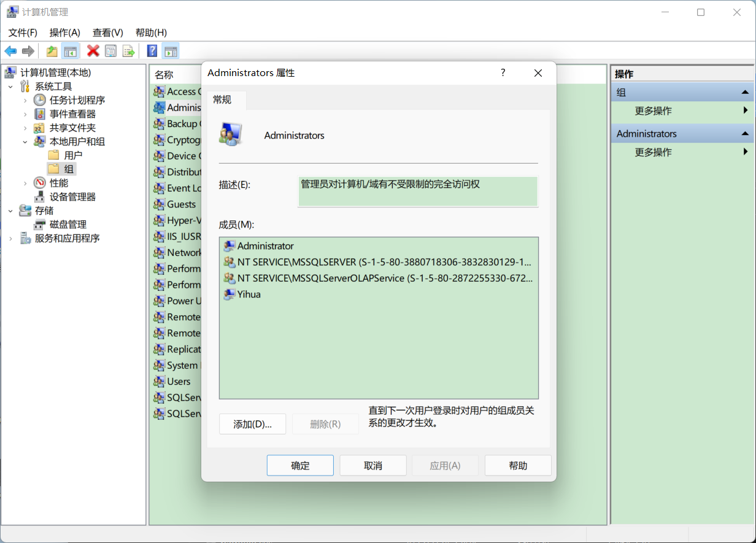Collapse the Administrators section in actions pane
This screenshot has height=543, width=756.
(745, 133)
